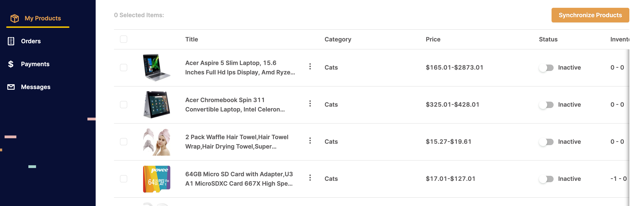This screenshot has width=644, height=206.
Task: Click the Messages envelope icon
Action: (11, 87)
